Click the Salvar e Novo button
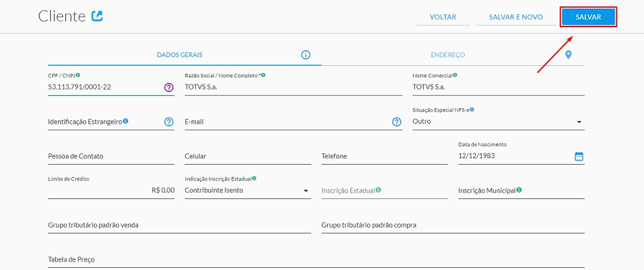This screenshot has width=644, height=270. coord(516,17)
